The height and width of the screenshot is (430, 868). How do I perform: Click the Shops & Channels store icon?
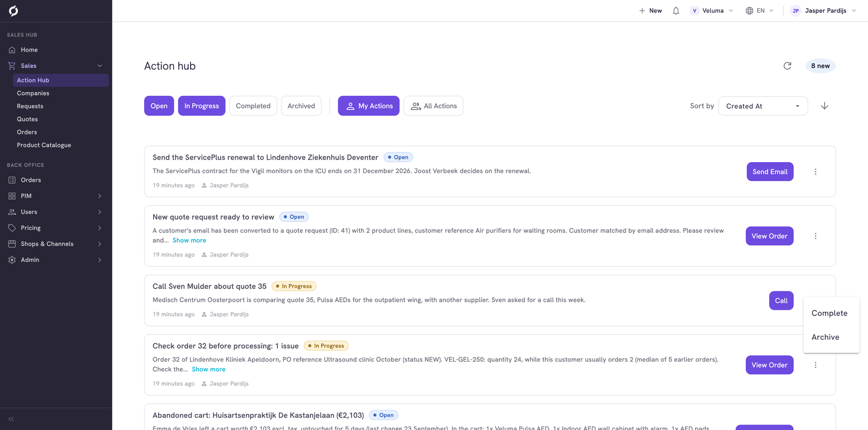point(12,244)
